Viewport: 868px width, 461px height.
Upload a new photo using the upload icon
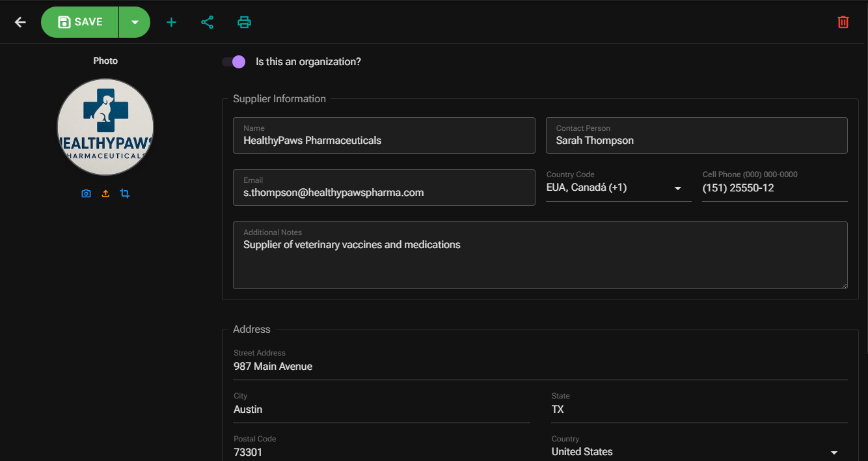click(105, 193)
